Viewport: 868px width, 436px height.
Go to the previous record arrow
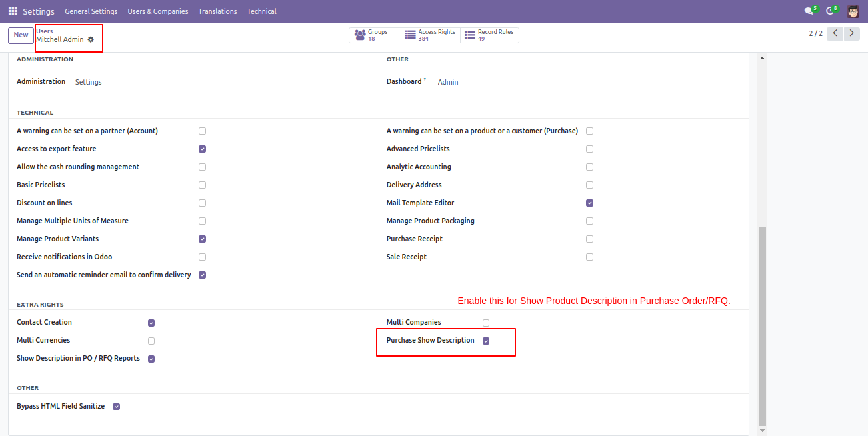pyautogui.click(x=835, y=33)
